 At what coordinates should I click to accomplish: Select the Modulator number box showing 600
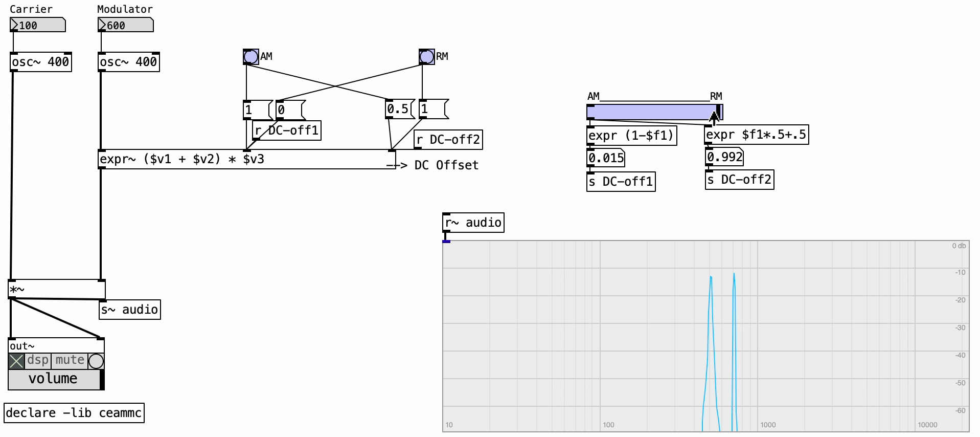tap(126, 25)
